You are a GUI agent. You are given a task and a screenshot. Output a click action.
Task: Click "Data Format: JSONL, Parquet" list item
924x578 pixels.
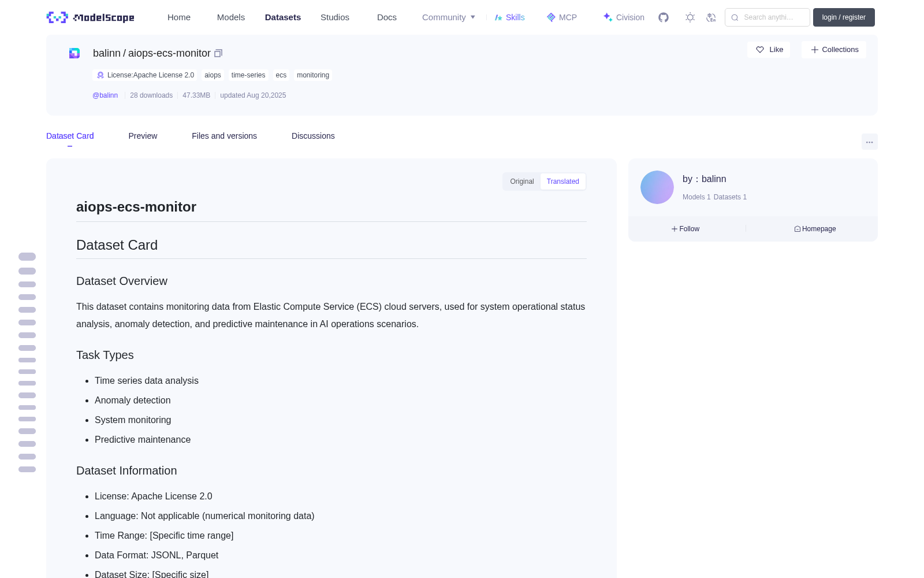[157, 555]
